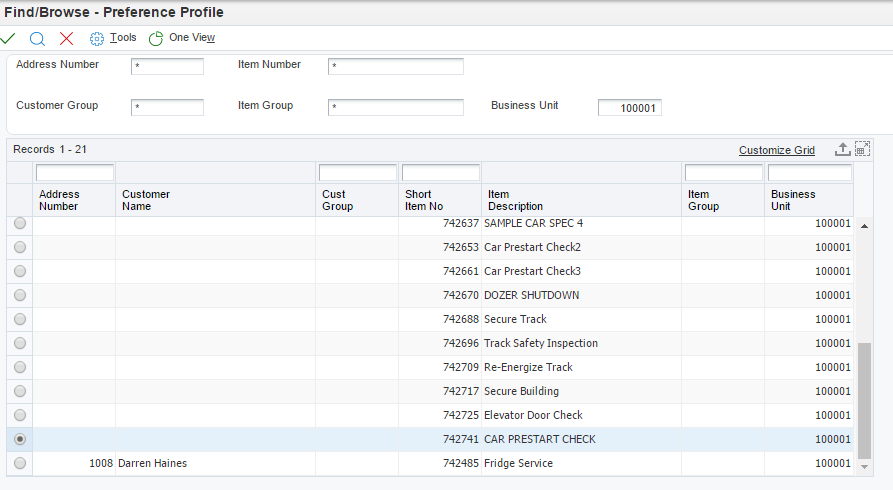
Task: Click the export grid data icon
Action: [842, 149]
